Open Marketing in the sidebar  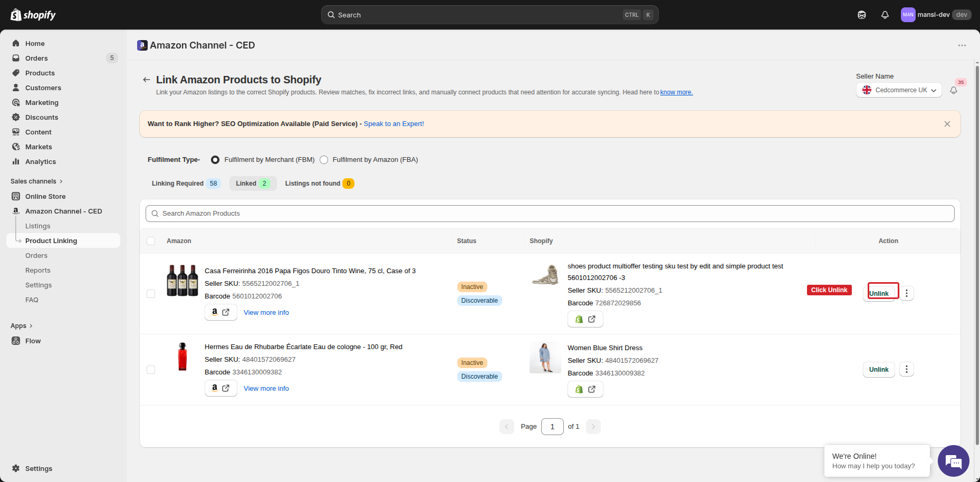point(42,102)
